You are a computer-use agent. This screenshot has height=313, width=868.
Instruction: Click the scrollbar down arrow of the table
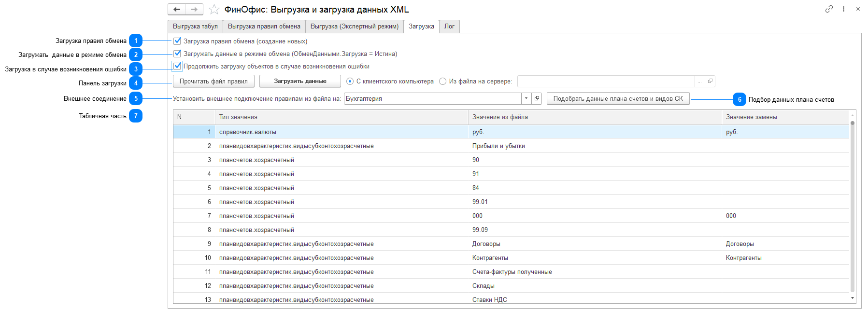[x=853, y=299]
